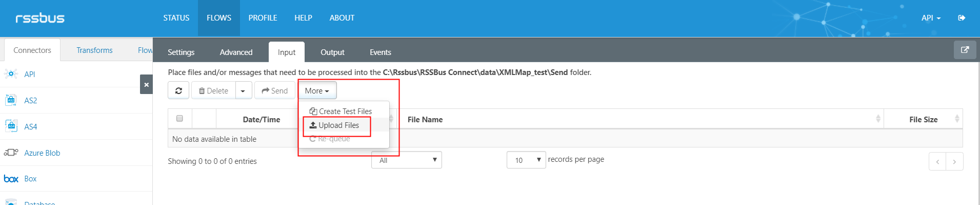Open the HELP menu item
This screenshot has width=980, height=205.
(x=303, y=18)
